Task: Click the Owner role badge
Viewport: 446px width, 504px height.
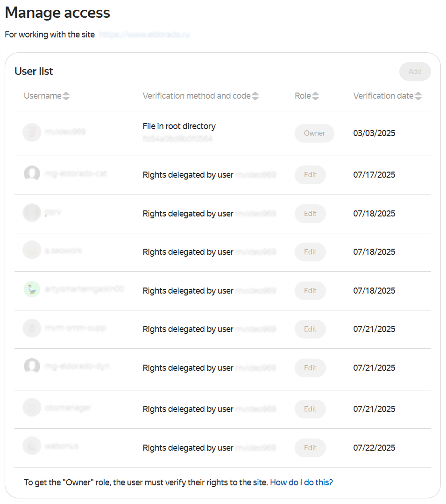Action: tap(314, 133)
